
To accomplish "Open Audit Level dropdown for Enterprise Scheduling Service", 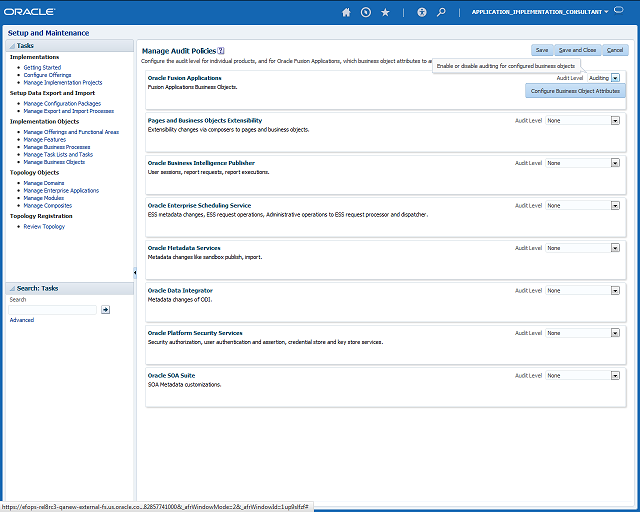I will [x=616, y=205].
